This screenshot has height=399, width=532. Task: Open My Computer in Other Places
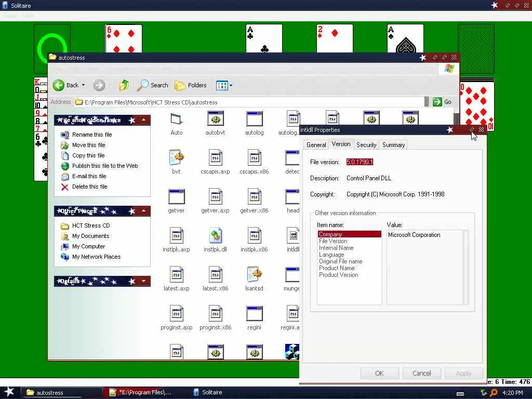[x=88, y=246]
